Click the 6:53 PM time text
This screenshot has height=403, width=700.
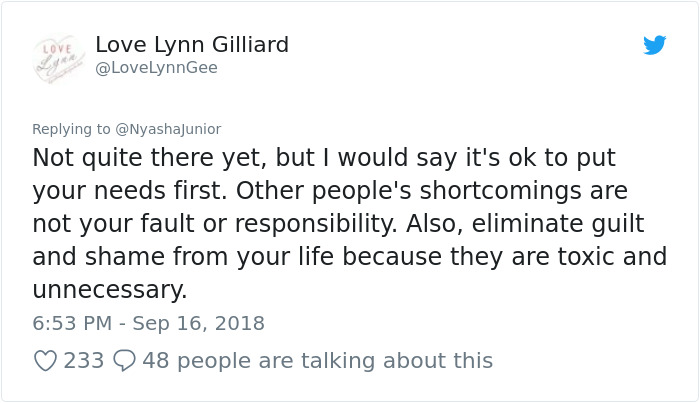[x=72, y=323]
